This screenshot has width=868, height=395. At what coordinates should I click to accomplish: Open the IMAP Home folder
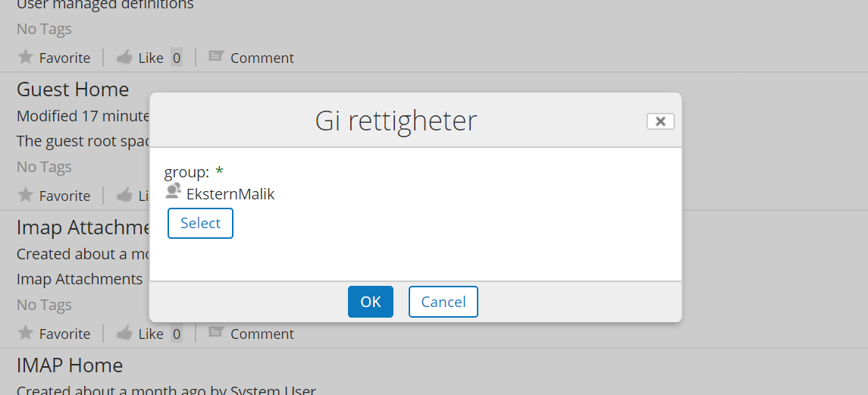70,365
